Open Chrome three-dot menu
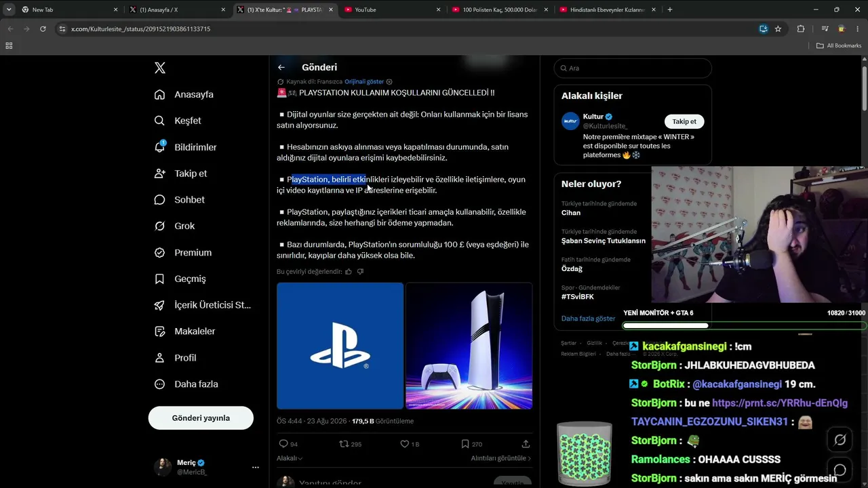The image size is (868, 488). pyautogui.click(x=858, y=29)
